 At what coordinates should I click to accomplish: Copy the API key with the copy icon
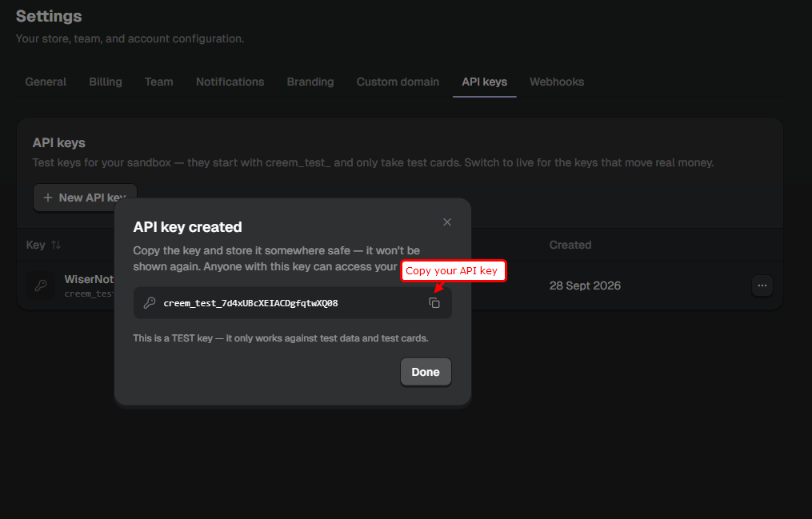pos(434,303)
